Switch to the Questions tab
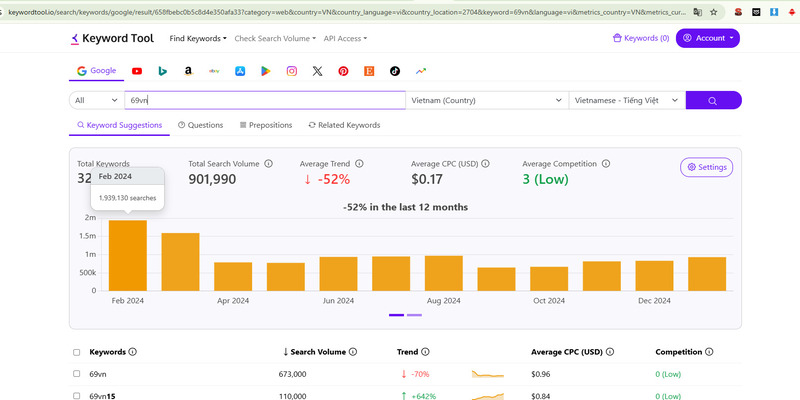The width and height of the screenshot is (800, 400). 200,125
